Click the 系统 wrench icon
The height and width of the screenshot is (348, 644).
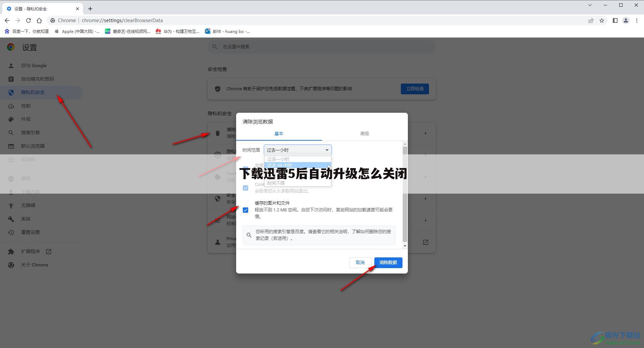[11, 219]
